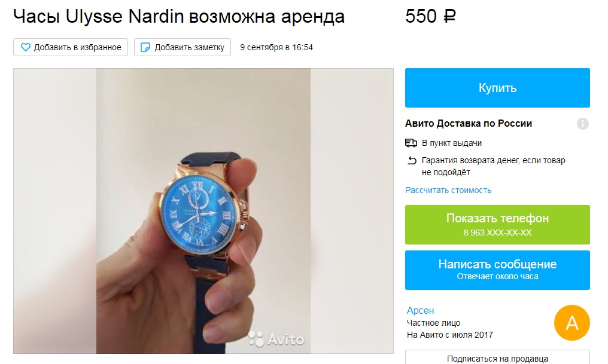
Task: Buy the watch with Купить button
Action: click(x=497, y=88)
